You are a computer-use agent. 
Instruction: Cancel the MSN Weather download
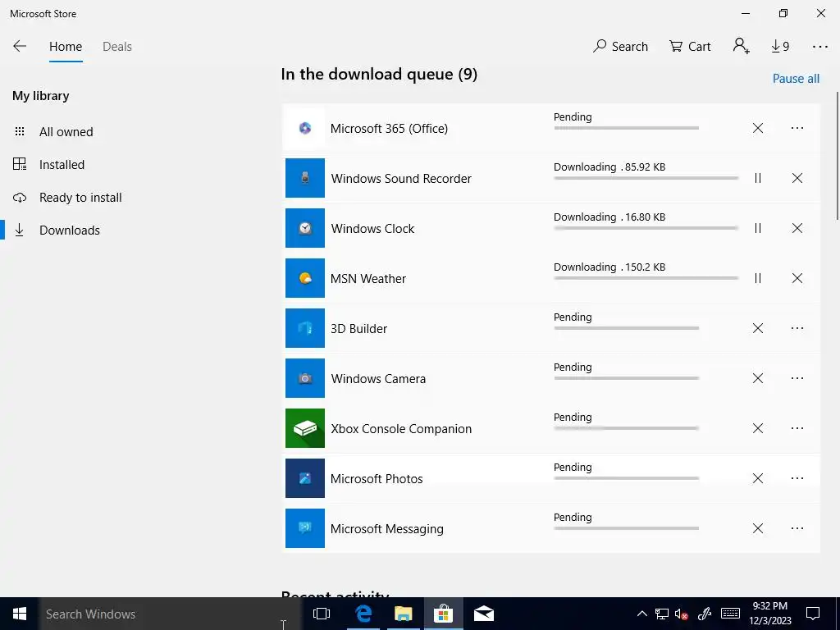tap(797, 278)
